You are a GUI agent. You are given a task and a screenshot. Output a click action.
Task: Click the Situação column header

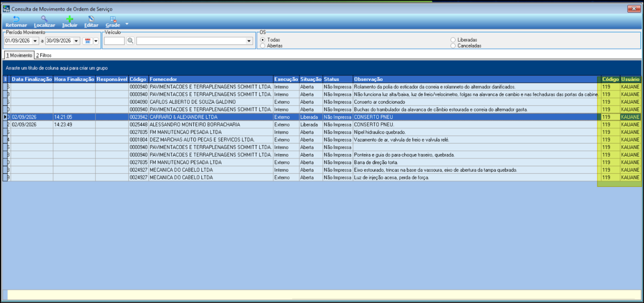click(x=311, y=79)
